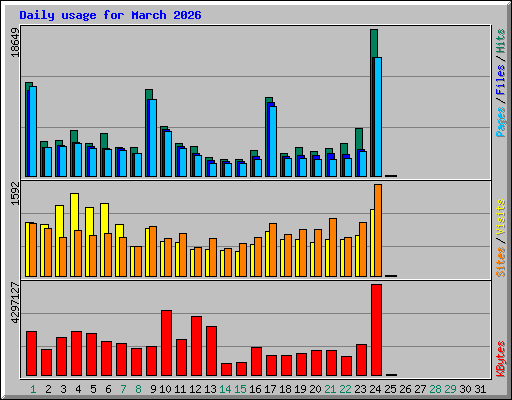Click the cyan pages bar for day 17

click(x=273, y=141)
